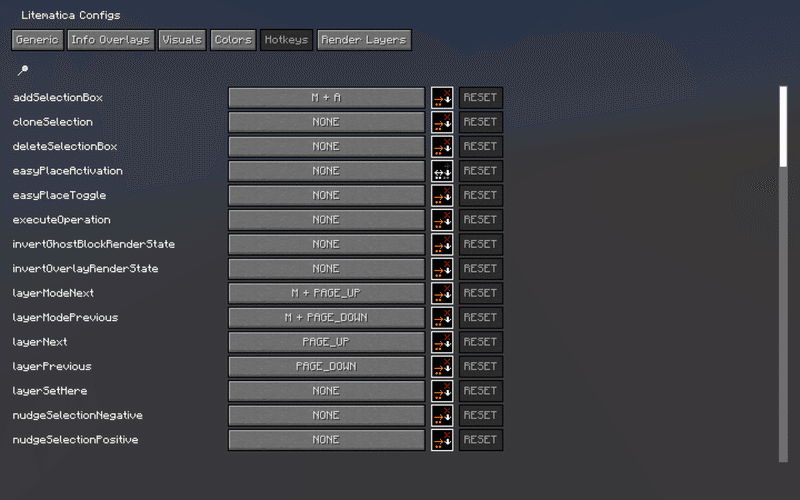The height and width of the screenshot is (500, 800).
Task: Set hotkey for easyPlaceToggle
Action: (326, 195)
